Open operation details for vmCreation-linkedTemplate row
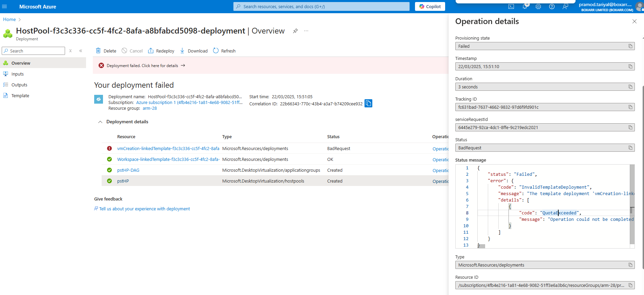The width and height of the screenshot is (644, 295). (x=440, y=149)
